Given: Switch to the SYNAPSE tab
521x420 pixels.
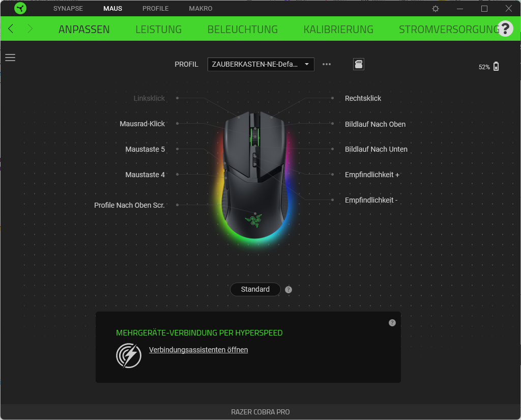Looking at the screenshot, I should click(68, 8).
